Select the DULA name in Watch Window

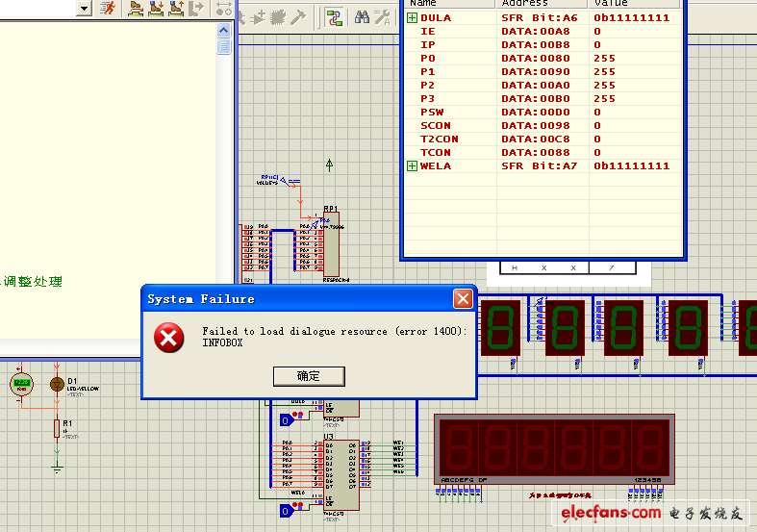(436, 18)
